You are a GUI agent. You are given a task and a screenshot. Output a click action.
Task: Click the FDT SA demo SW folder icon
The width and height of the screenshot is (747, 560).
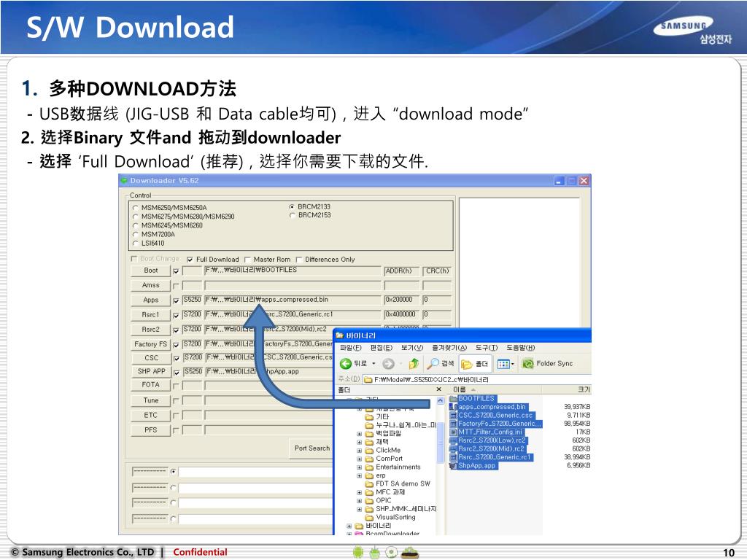tap(369, 484)
